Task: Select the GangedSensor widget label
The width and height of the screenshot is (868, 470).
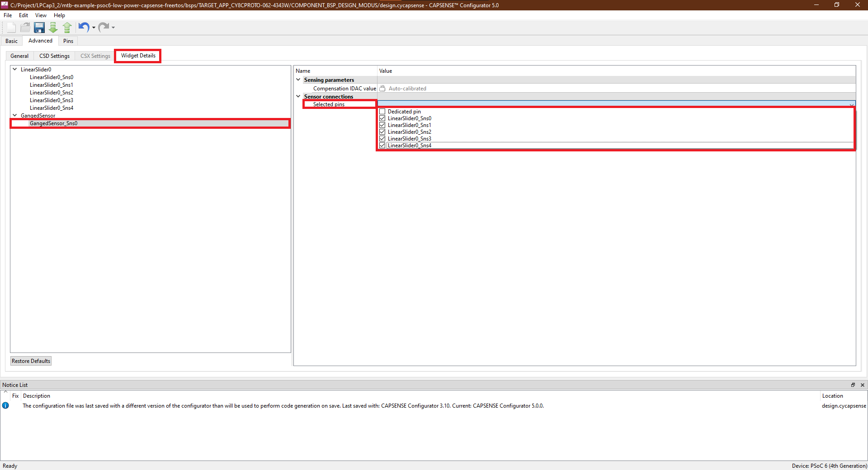Action: click(38, 116)
